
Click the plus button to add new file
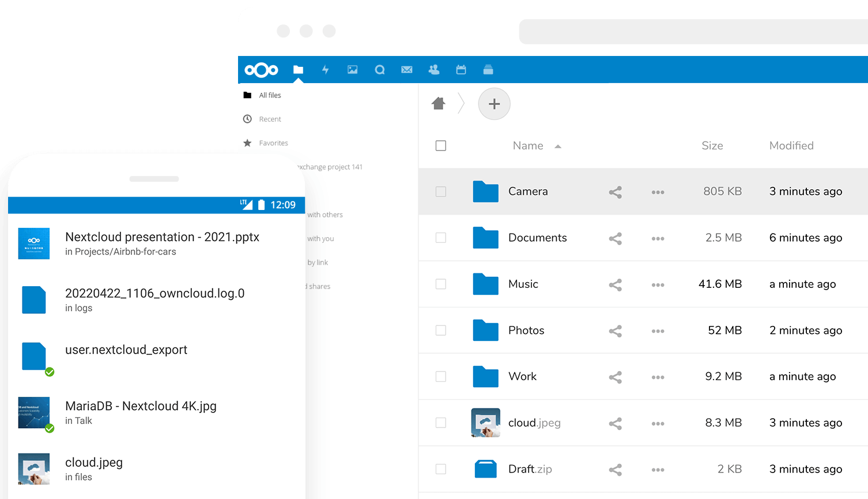coord(494,104)
